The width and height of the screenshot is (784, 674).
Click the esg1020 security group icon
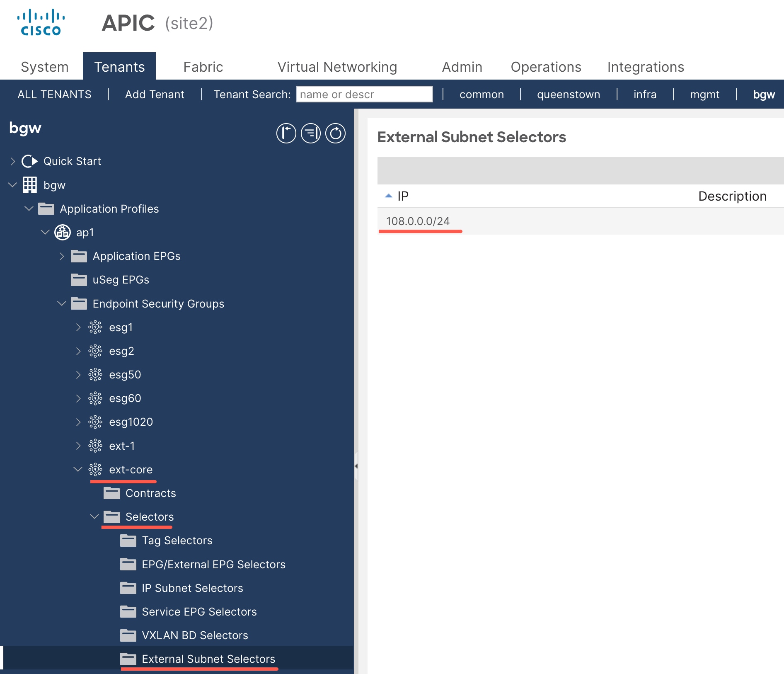coord(95,422)
